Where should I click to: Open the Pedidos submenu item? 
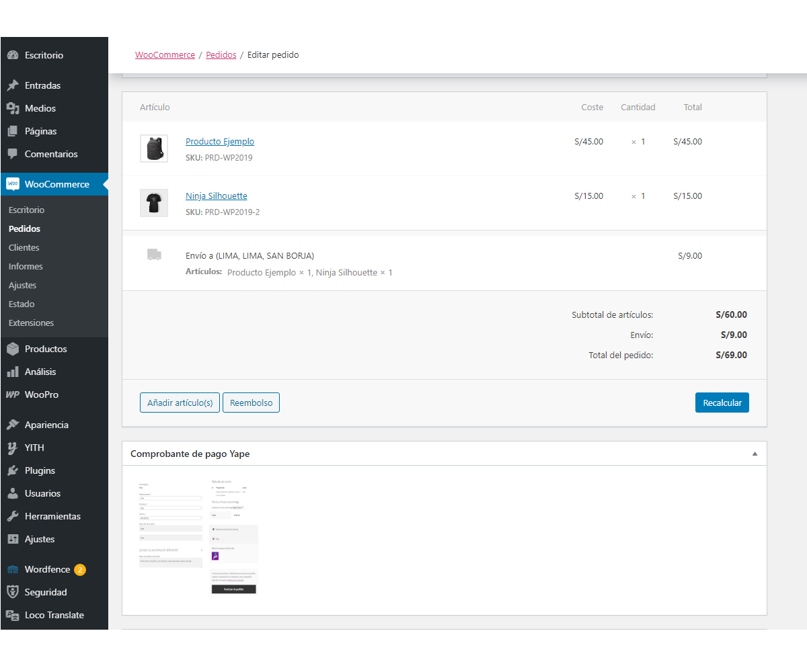click(24, 228)
